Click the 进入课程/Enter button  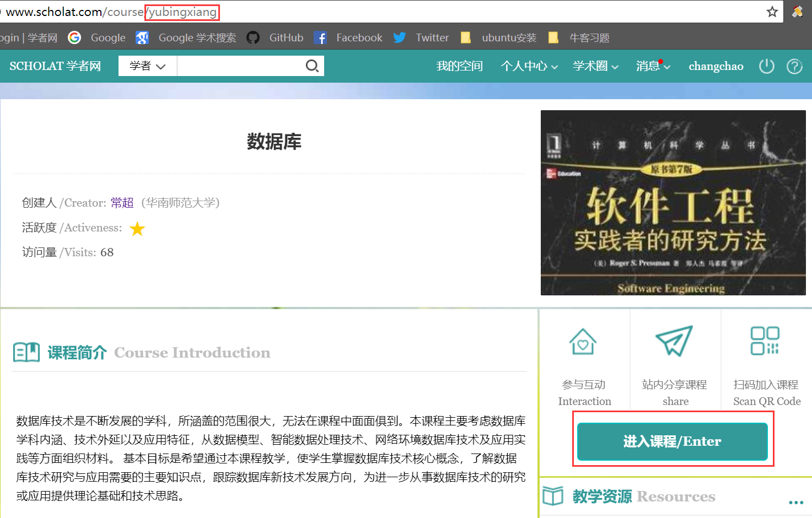tap(672, 441)
